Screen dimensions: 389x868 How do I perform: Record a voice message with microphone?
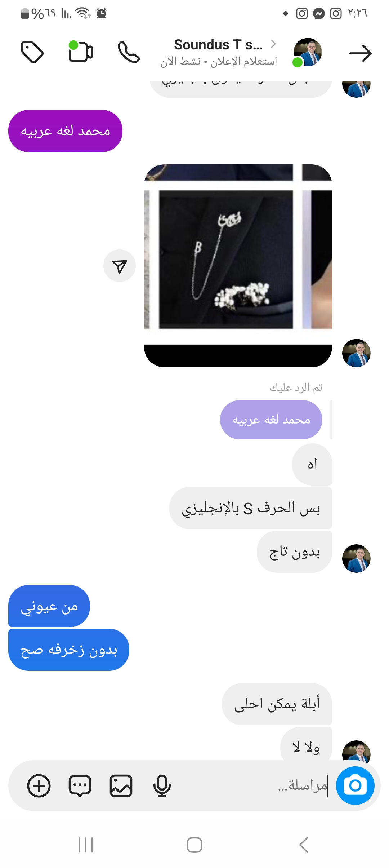click(x=162, y=786)
